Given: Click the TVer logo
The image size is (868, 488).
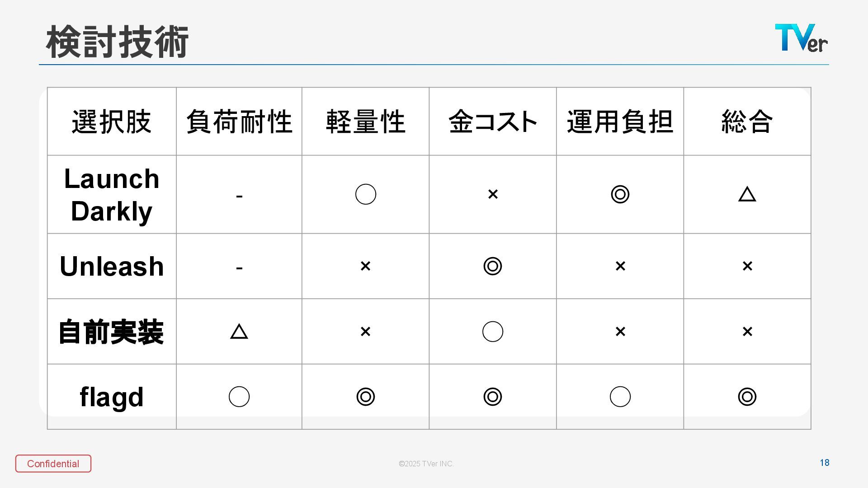Looking at the screenshot, I should tap(801, 38).
